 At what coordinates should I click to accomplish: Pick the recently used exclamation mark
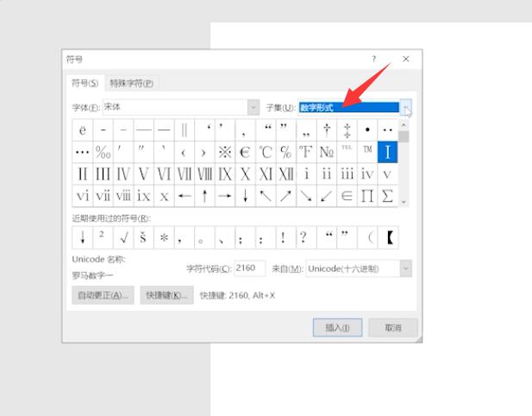coord(286,237)
